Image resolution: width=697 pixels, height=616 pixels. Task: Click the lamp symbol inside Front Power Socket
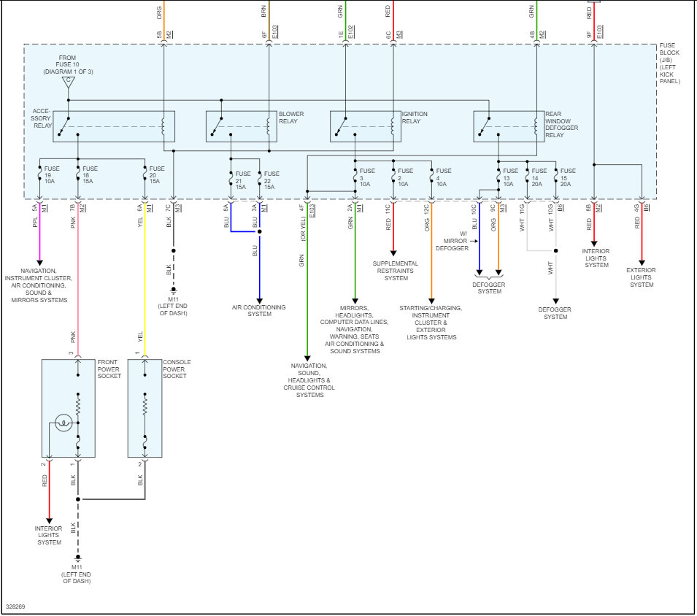(63, 423)
